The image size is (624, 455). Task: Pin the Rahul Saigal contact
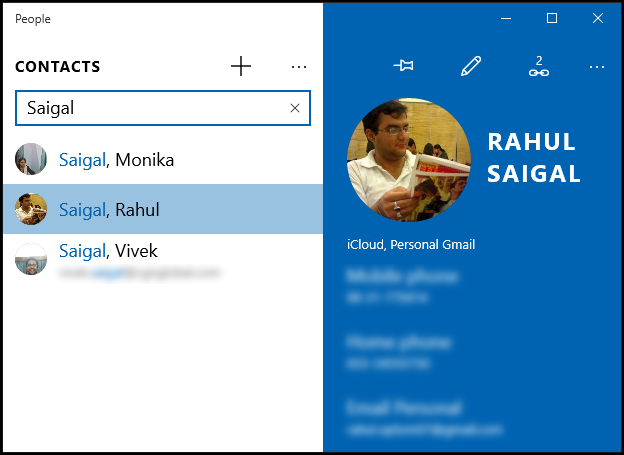coord(404,67)
